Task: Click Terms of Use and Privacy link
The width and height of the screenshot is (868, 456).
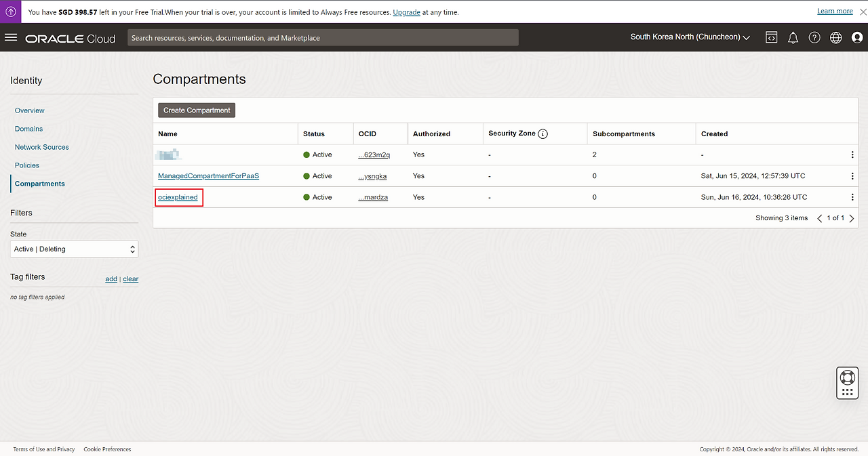Action: [x=44, y=449]
